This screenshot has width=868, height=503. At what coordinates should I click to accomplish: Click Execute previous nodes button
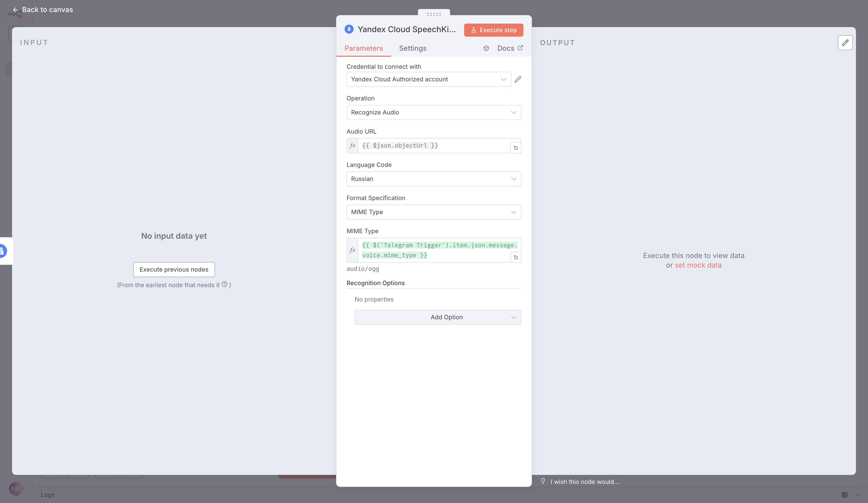coord(174,270)
